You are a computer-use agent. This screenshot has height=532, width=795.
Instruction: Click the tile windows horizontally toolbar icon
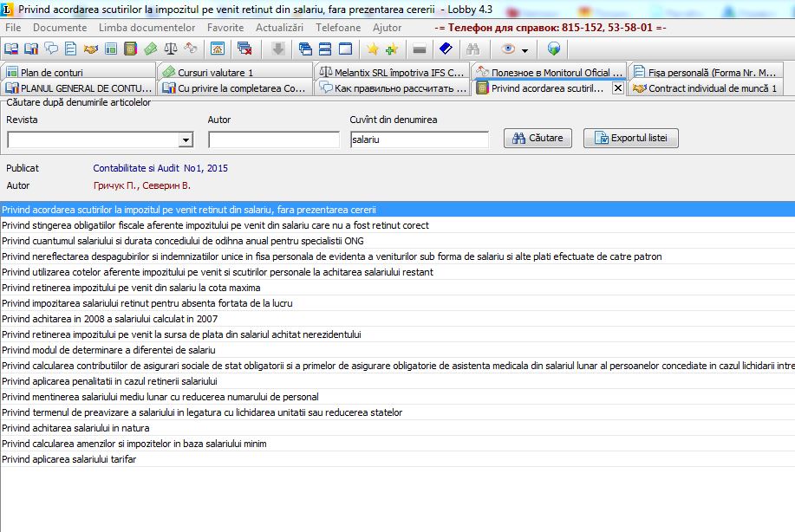point(325,49)
